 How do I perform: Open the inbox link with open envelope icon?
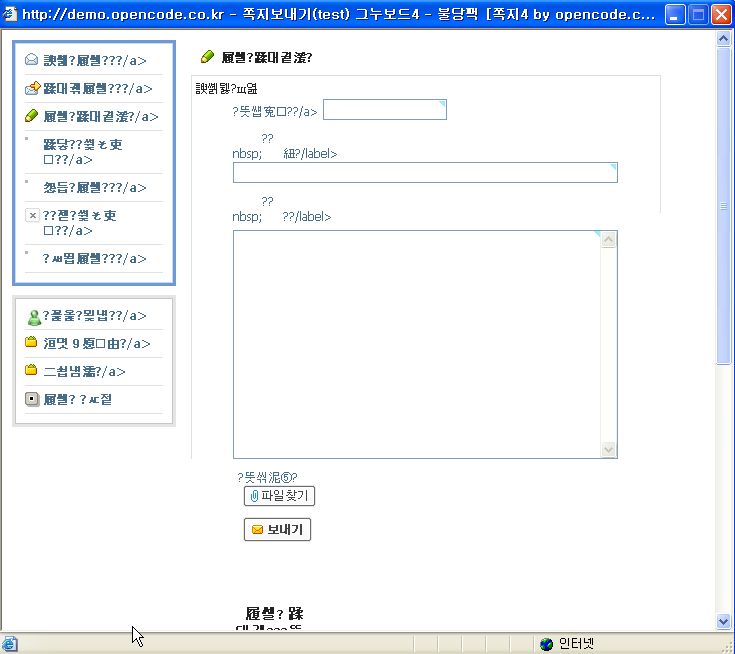(95, 60)
